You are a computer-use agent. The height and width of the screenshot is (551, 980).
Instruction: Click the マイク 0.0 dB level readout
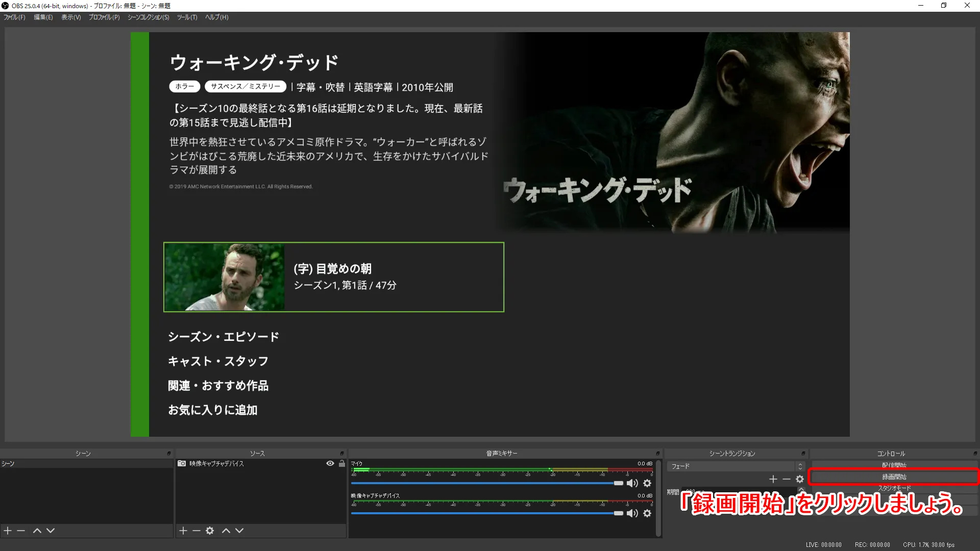[645, 464]
